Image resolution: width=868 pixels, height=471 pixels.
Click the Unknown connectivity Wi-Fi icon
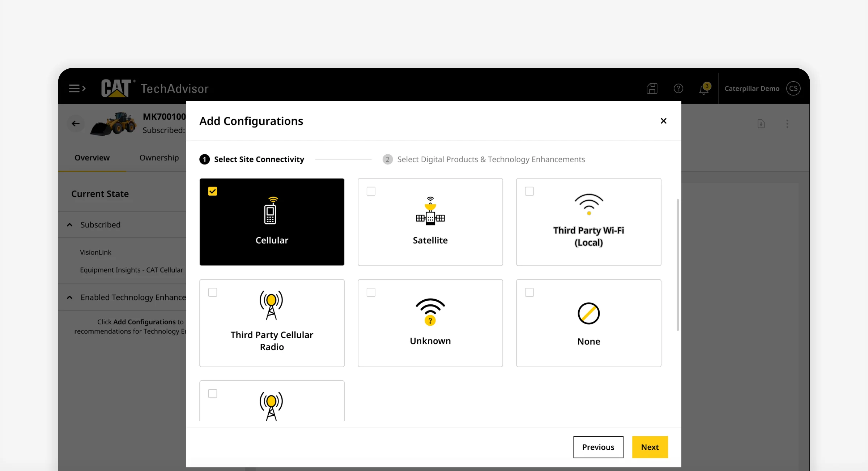[x=430, y=312]
